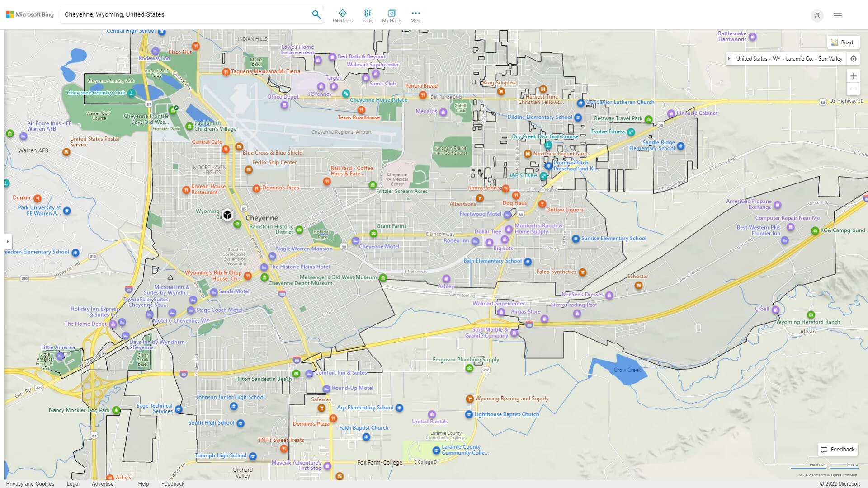The height and width of the screenshot is (488, 868).
Task: Click the Microsoft Bing logo
Action: click(29, 14)
